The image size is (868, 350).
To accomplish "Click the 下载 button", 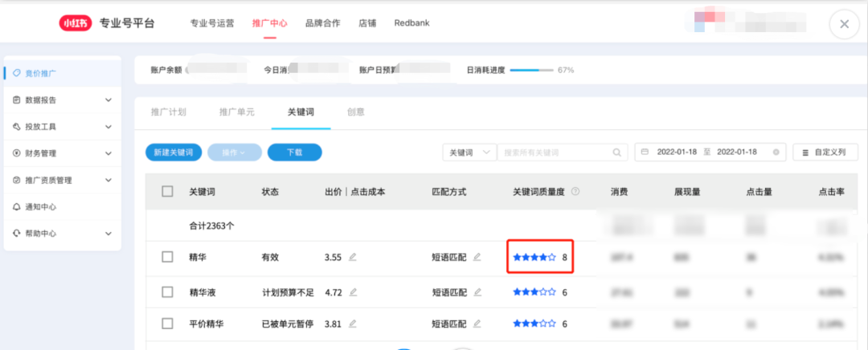I will point(294,153).
